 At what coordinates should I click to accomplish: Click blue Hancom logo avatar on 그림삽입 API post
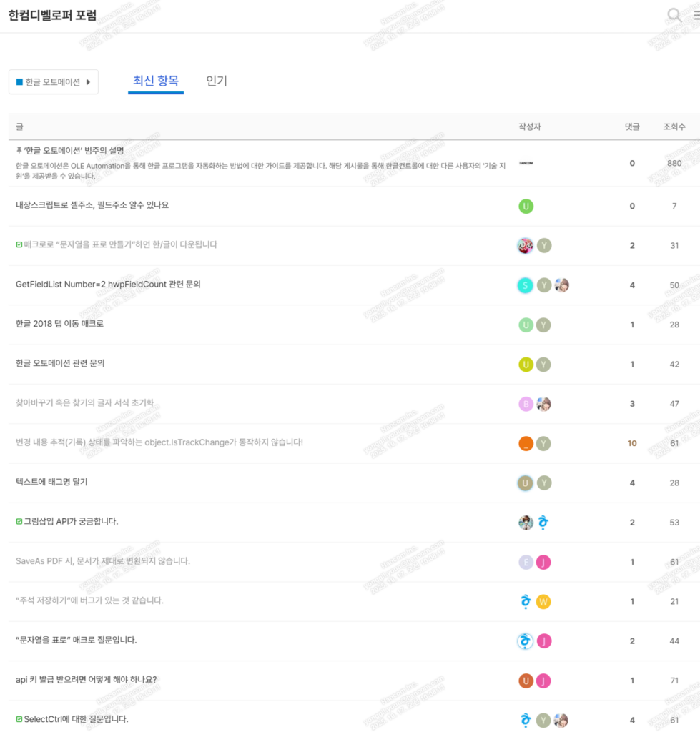(x=543, y=523)
